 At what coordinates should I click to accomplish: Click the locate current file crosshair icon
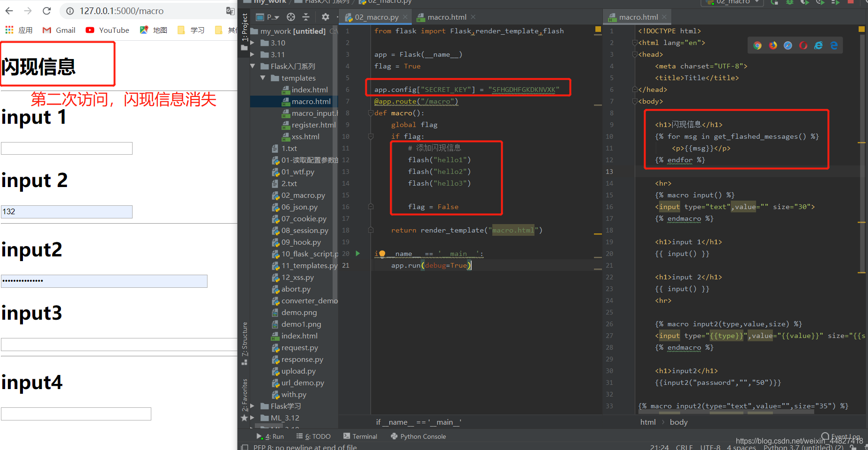[x=291, y=17]
